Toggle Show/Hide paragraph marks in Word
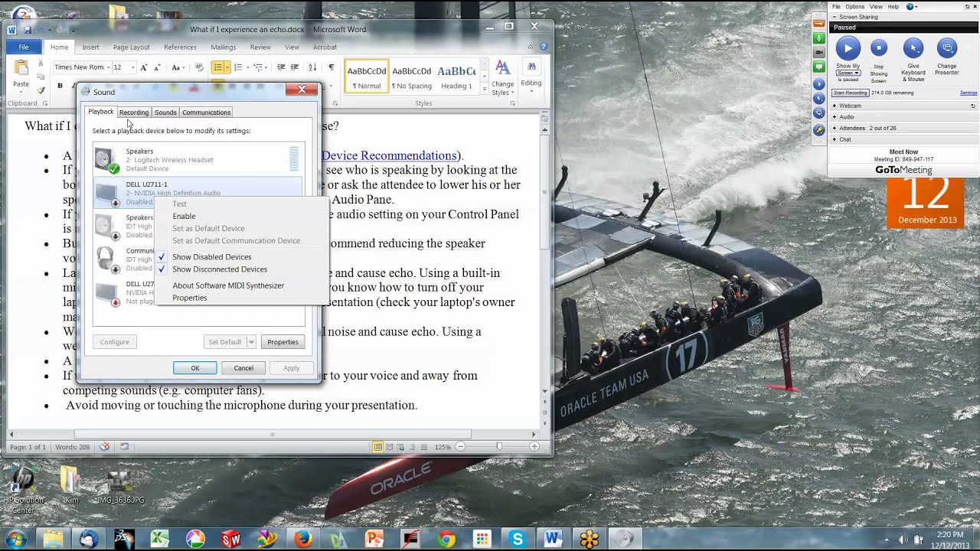This screenshot has width=980, height=551. click(x=332, y=67)
